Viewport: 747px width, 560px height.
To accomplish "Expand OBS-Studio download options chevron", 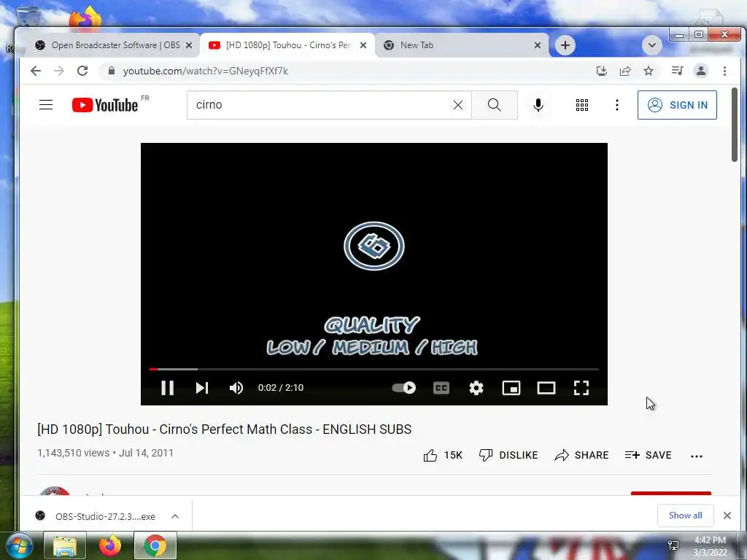I will point(175,516).
